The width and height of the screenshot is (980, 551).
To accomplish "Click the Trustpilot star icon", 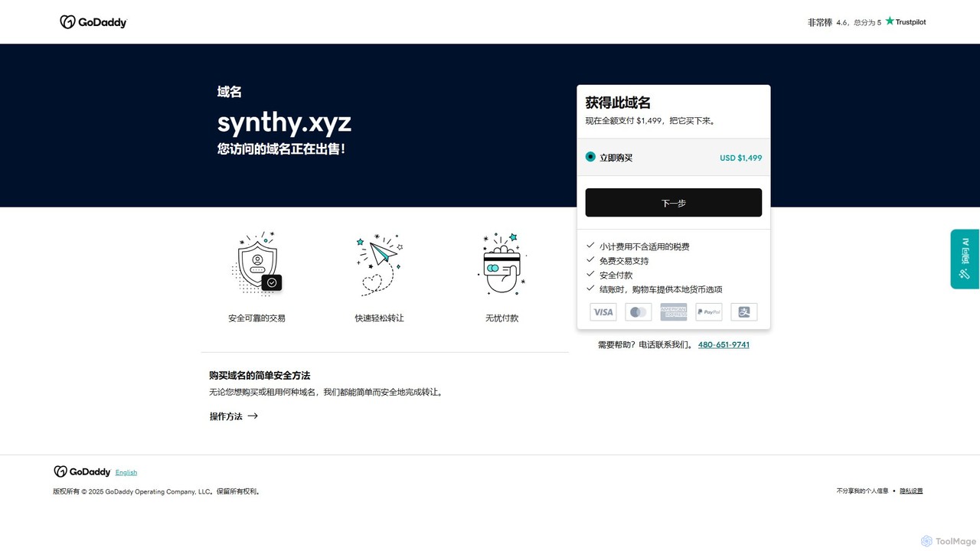I will pyautogui.click(x=890, y=21).
